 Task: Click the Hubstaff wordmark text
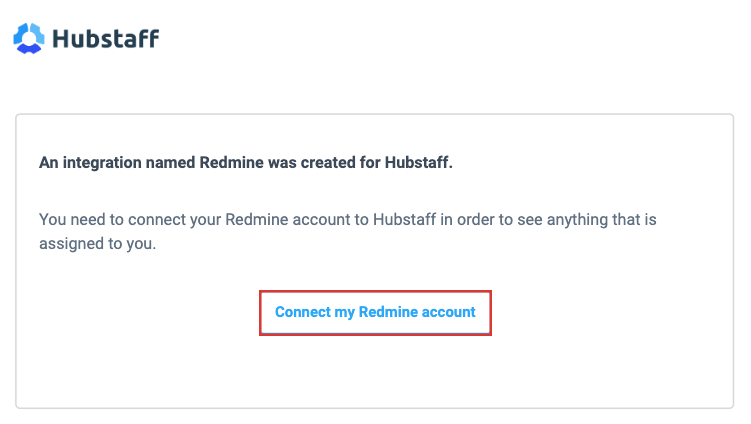[x=105, y=38]
